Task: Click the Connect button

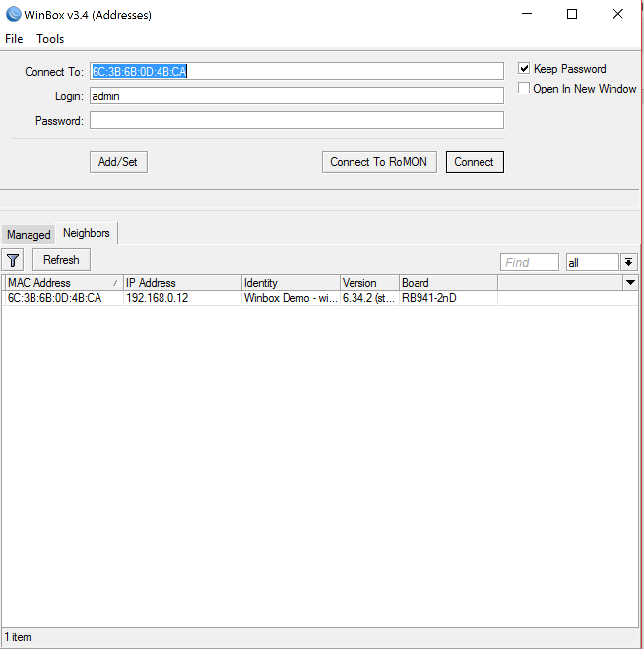Action: [x=475, y=162]
